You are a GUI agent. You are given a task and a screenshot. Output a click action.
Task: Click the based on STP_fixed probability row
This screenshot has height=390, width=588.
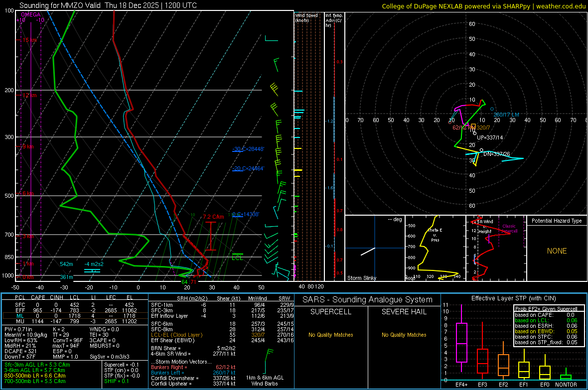pos(546,342)
